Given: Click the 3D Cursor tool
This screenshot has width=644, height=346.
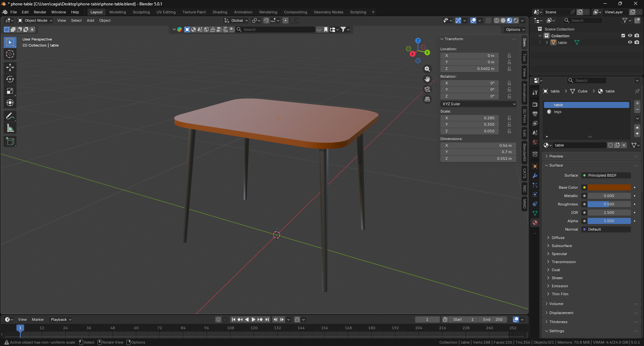Looking at the screenshot, I should click(10, 54).
